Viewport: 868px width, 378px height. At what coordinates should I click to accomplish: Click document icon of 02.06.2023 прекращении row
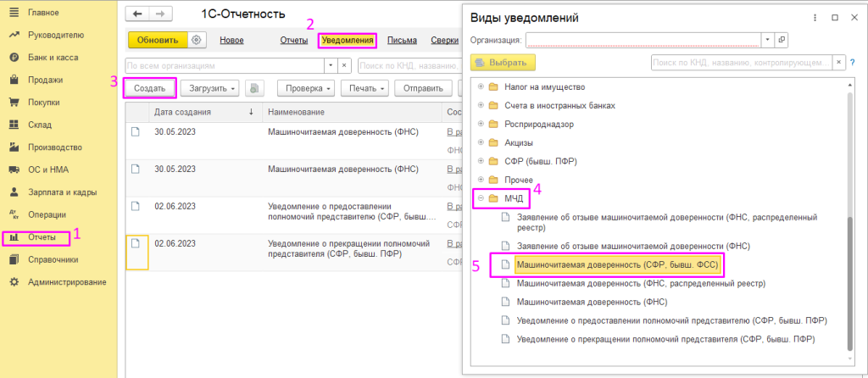(136, 243)
